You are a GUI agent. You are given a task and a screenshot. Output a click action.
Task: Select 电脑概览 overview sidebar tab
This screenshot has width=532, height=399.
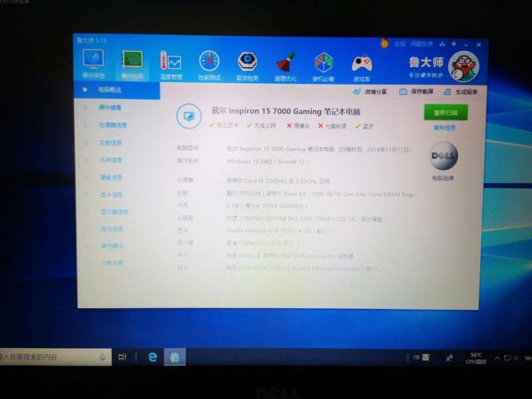pos(116,90)
